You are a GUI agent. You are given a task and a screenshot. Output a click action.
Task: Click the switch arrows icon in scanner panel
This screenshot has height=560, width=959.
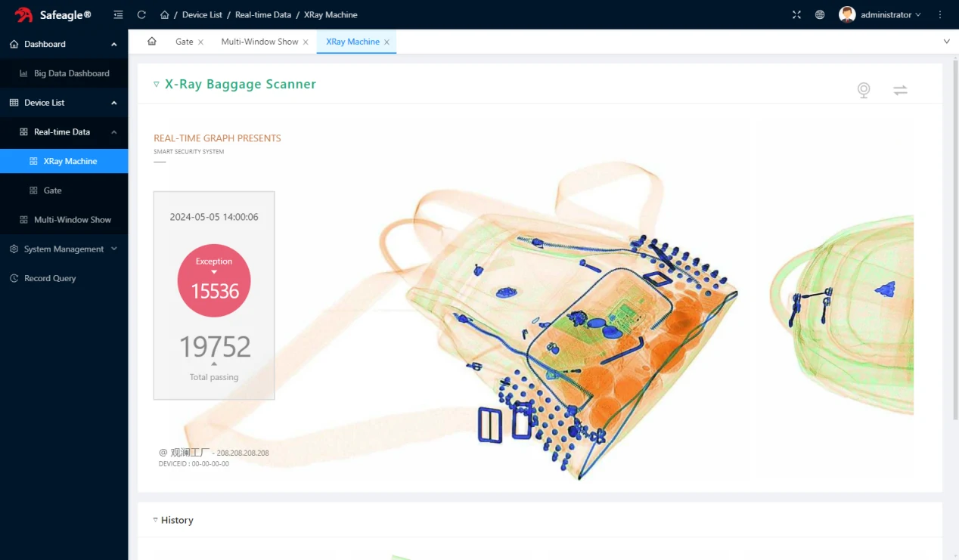(x=900, y=90)
